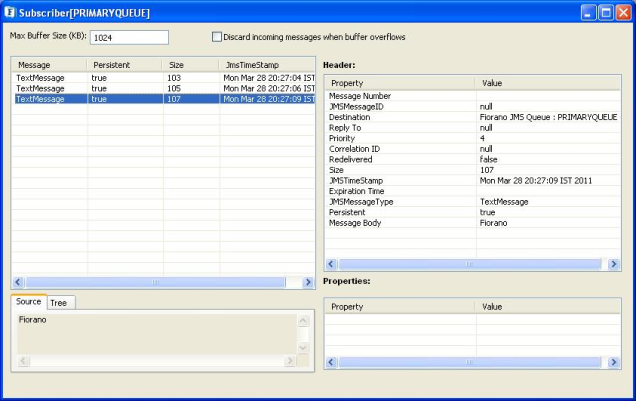The width and height of the screenshot is (636, 401).
Task: Click the Max Buffer Size input field
Action: 129,38
